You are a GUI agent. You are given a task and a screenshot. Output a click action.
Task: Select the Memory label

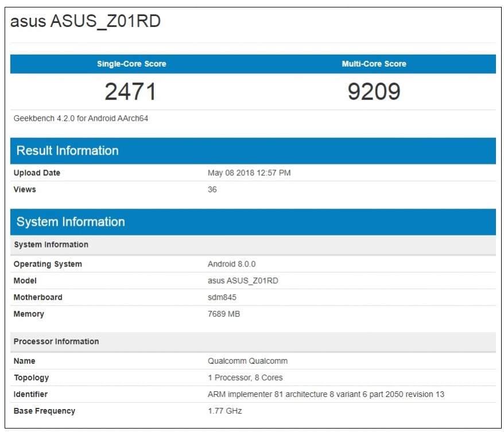pyautogui.click(x=29, y=314)
